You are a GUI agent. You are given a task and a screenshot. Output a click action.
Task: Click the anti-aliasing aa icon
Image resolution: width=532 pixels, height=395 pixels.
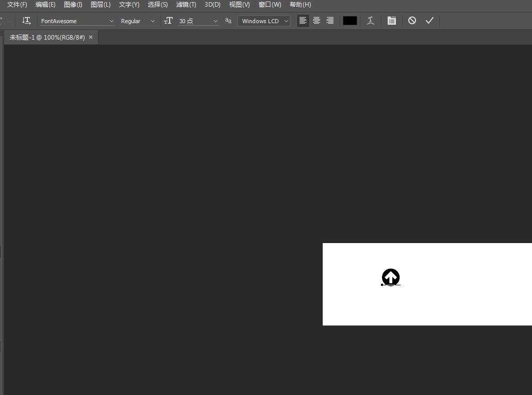tap(228, 21)
